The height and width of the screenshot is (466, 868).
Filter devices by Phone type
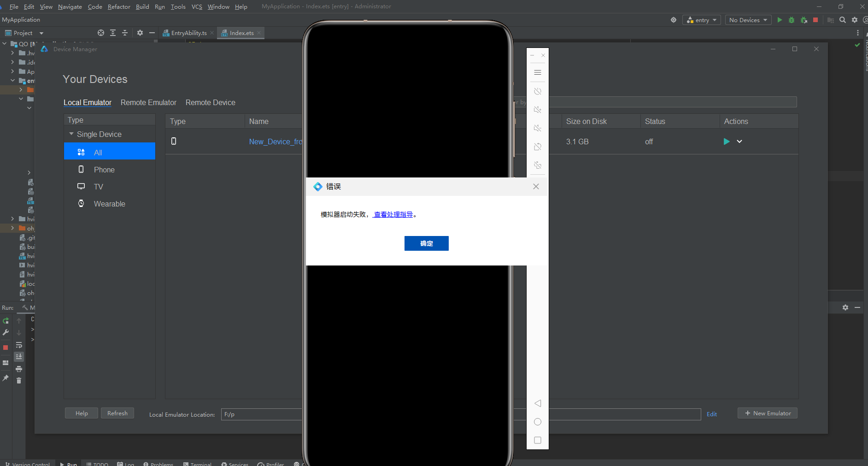(x=110, y=170)
